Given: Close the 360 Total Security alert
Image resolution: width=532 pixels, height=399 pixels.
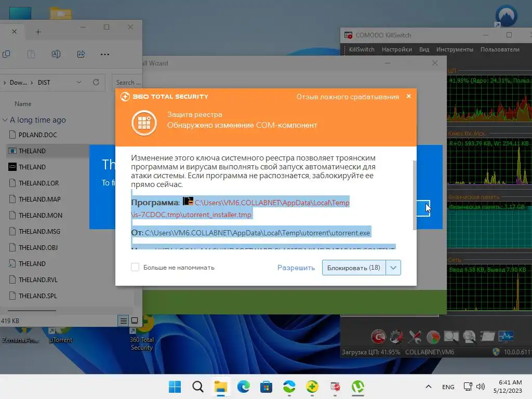Looking at the screenshot, I should coord(409,96).
